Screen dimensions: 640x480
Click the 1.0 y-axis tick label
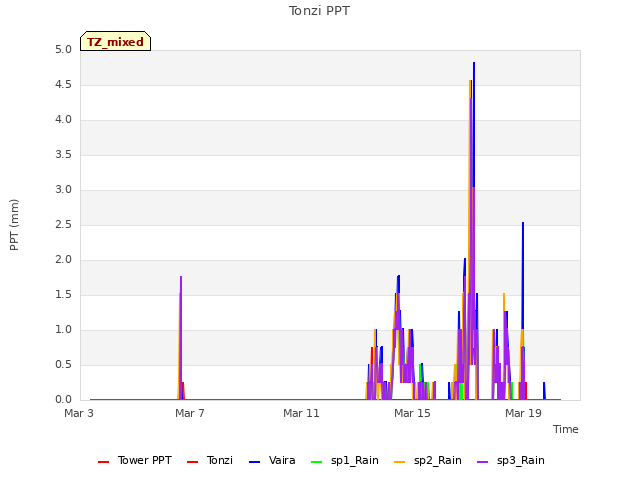pos(63,330)
